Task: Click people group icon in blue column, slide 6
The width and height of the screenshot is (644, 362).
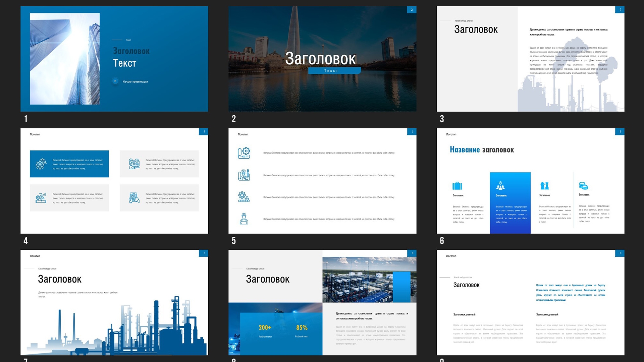Action: coord(500,186)
